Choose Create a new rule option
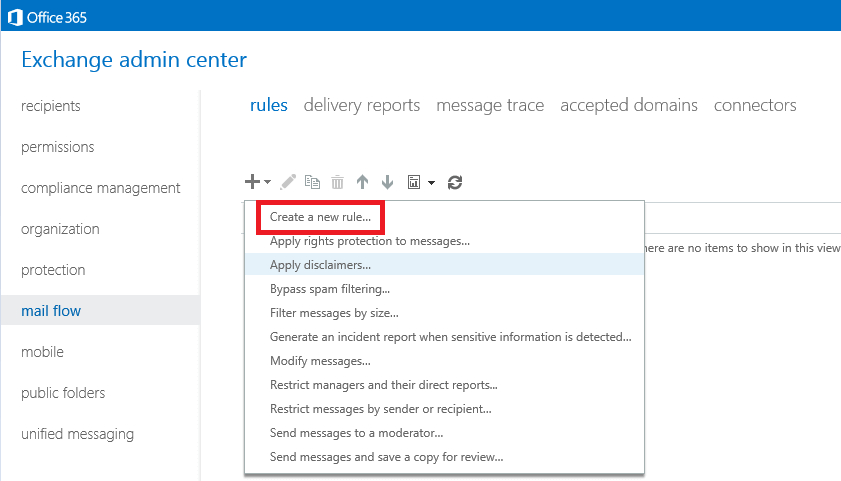The width and height of the screenshot is (841, 481). tap(320, 217)
